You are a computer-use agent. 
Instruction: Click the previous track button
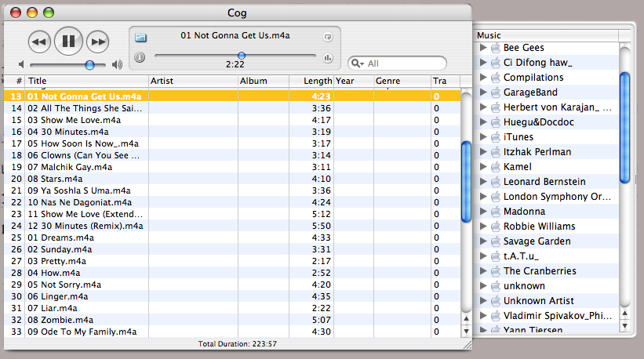click(x=39, y=42)
